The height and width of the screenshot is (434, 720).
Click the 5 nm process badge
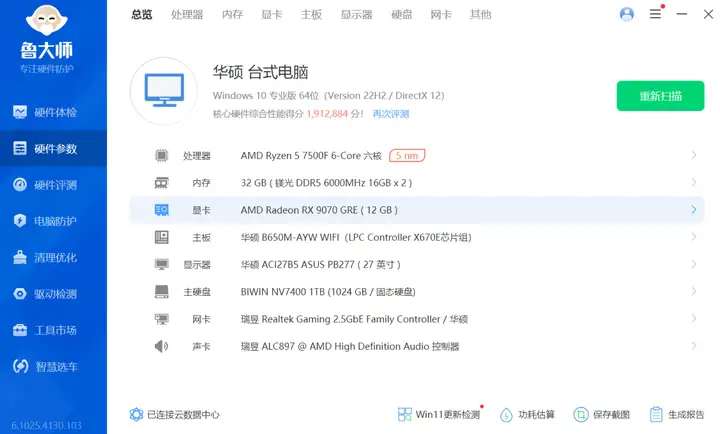[x=407, y=155]
